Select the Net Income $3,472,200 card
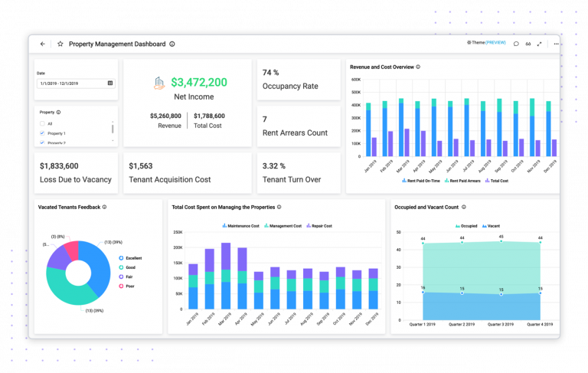 188,103
